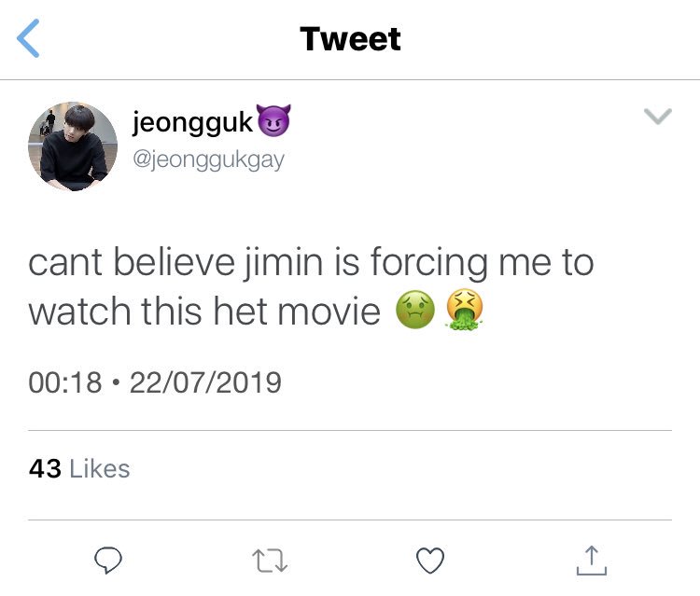
Task: Open the jeongguk display name
Action: coord(193,122)
